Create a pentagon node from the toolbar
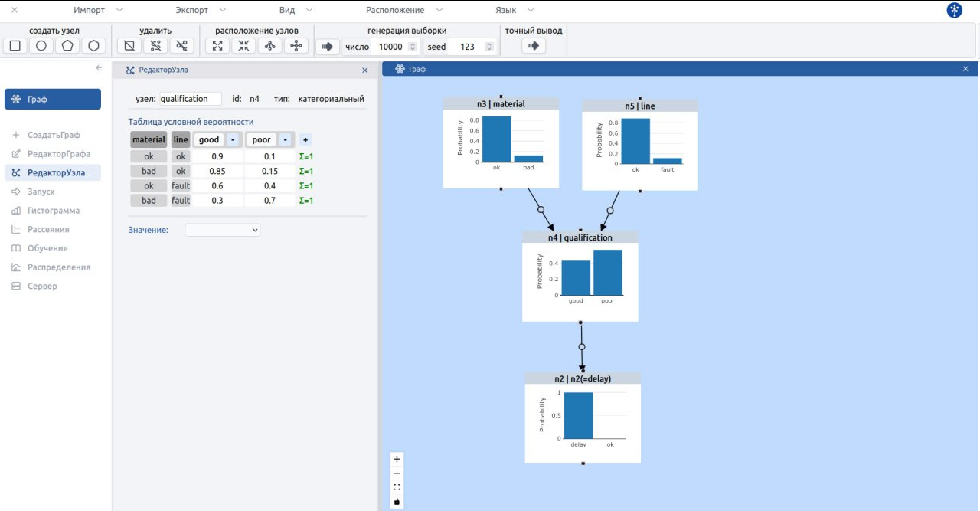This screenshot has width=980, height=511. (x=67, y=46)
